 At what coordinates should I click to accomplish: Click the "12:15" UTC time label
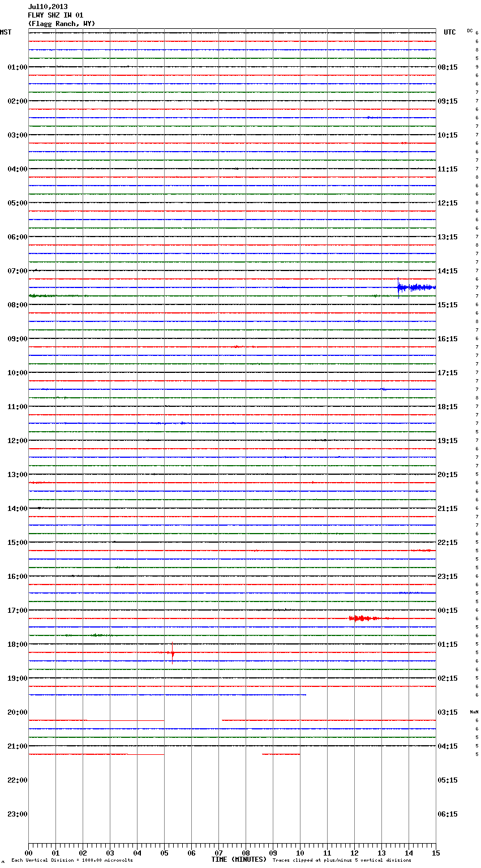pos(448,203)
